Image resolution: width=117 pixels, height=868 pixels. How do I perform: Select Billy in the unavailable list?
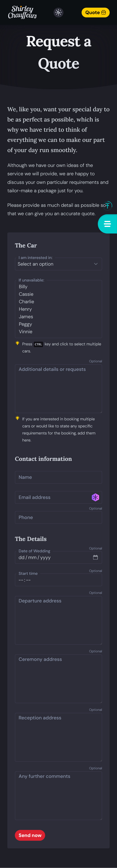tap(23, 287)
